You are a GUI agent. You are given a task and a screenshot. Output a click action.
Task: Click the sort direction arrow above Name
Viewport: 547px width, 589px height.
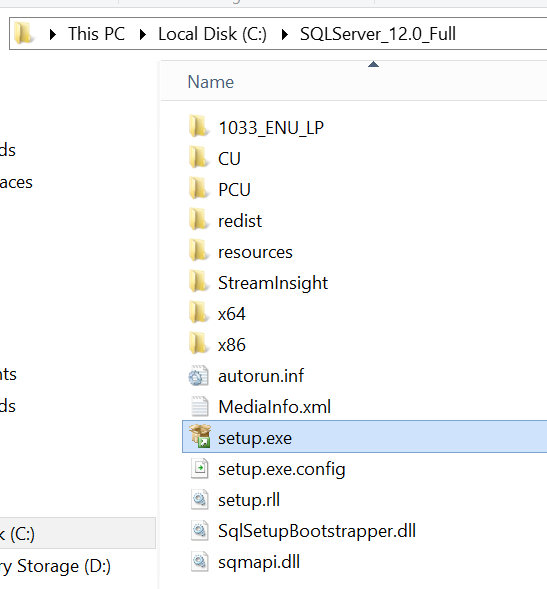tap(373, 64)
